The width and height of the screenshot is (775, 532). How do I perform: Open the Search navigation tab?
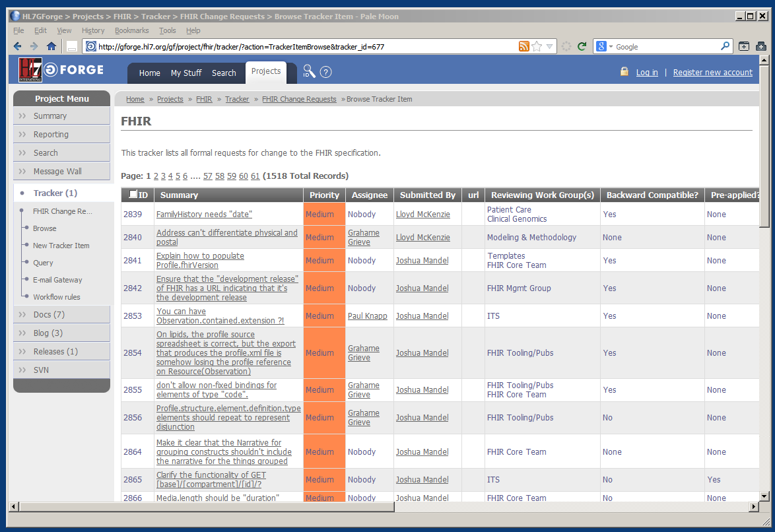pyautogui.click(x=224, y=73)
